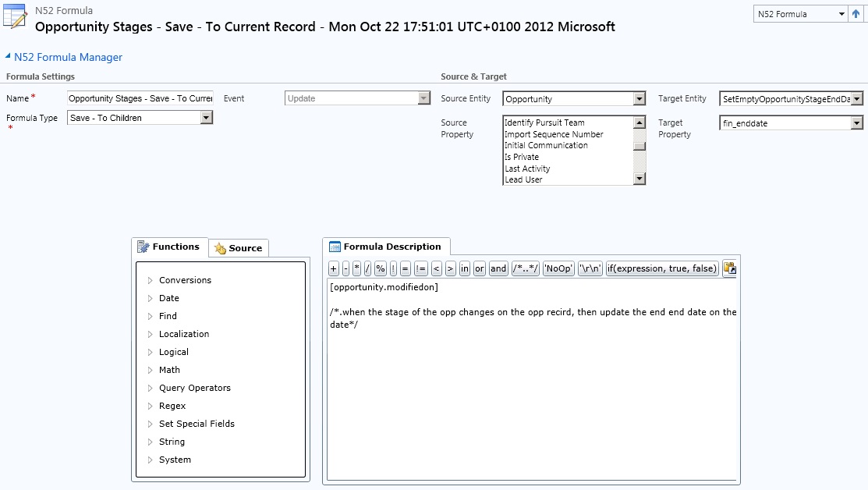Select the Functions tab
The image size is (868, 490).
pyautogui.click(x=169, y=247)
